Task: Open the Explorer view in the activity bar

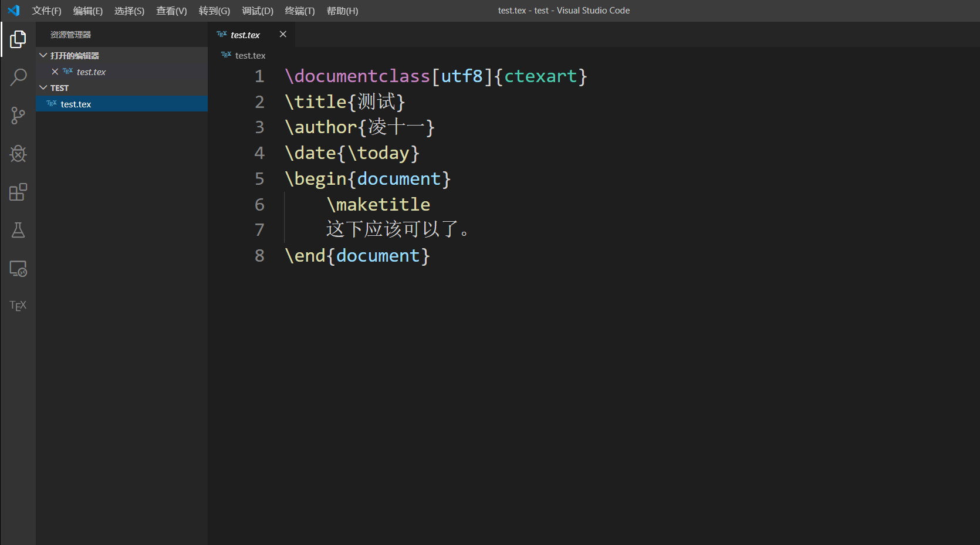Action: click(x=18, y=39)
